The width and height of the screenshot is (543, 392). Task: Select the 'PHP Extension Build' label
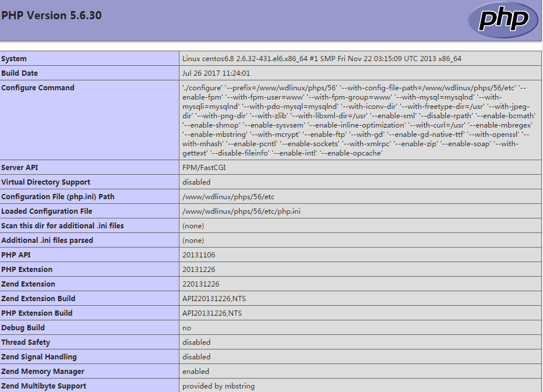click(37, 313)
